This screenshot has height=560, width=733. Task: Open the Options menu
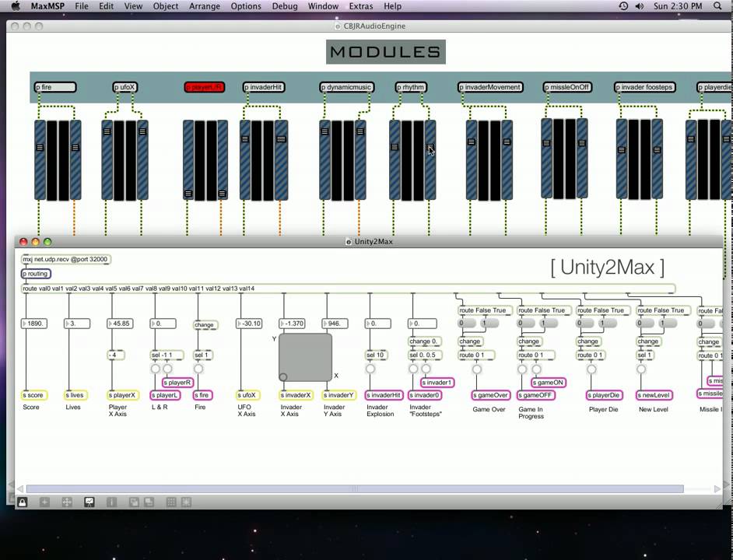246,6
